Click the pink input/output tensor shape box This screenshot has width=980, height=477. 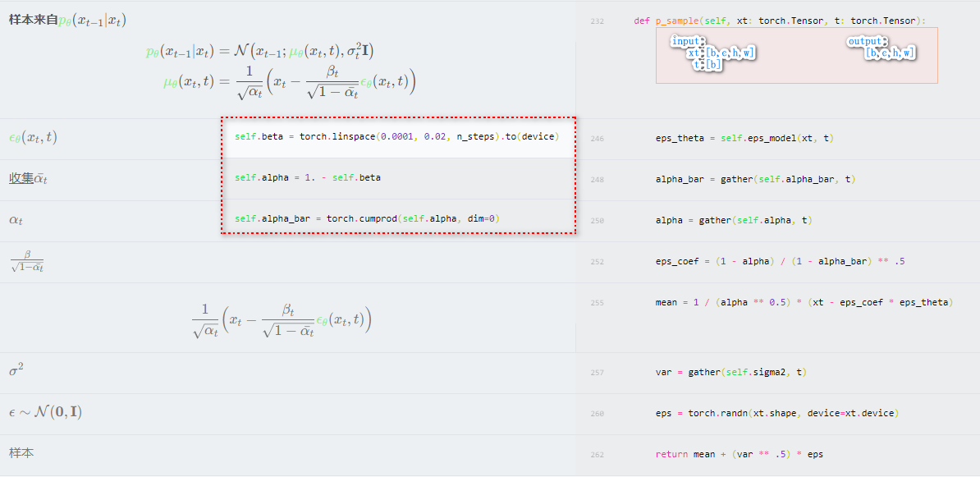click(796, 55)
